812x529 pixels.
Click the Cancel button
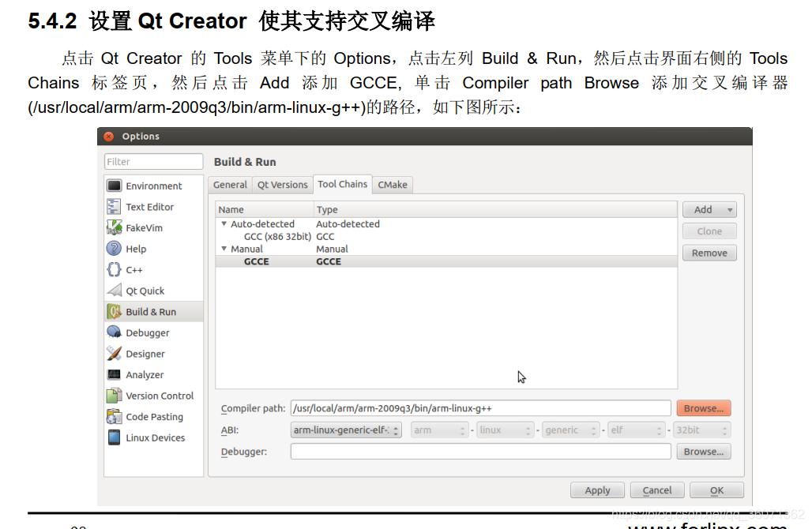pyautogui.click(x=657, y=490)
